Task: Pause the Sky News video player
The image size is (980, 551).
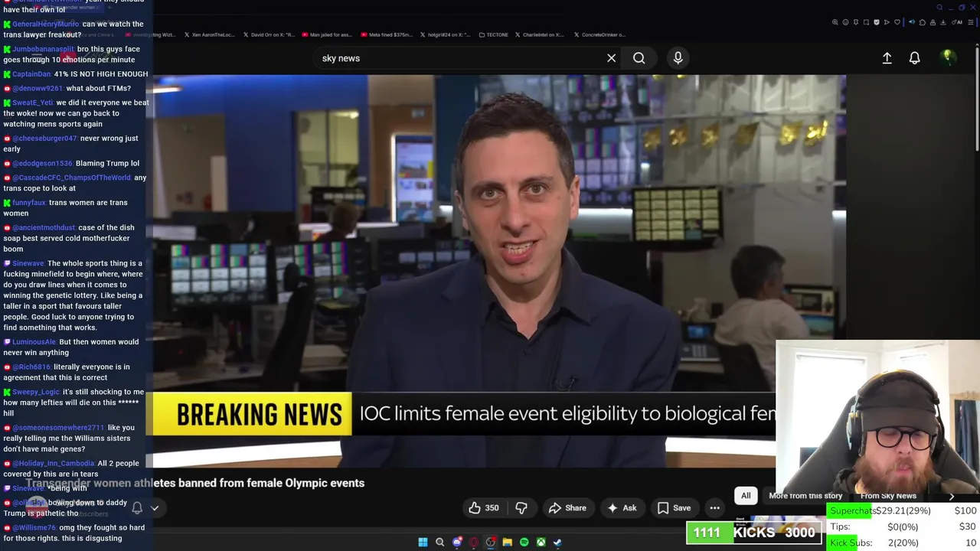Action: click(499, 270)
